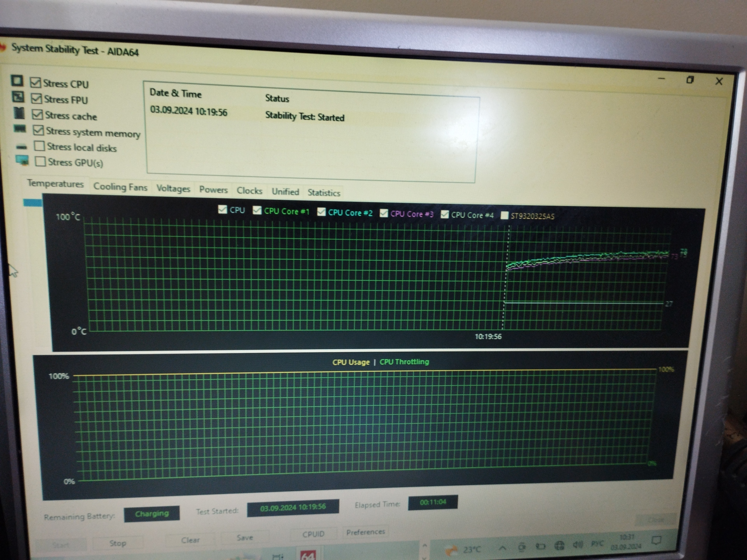
Task: Click the Stop button
Action: pos(118,543)
